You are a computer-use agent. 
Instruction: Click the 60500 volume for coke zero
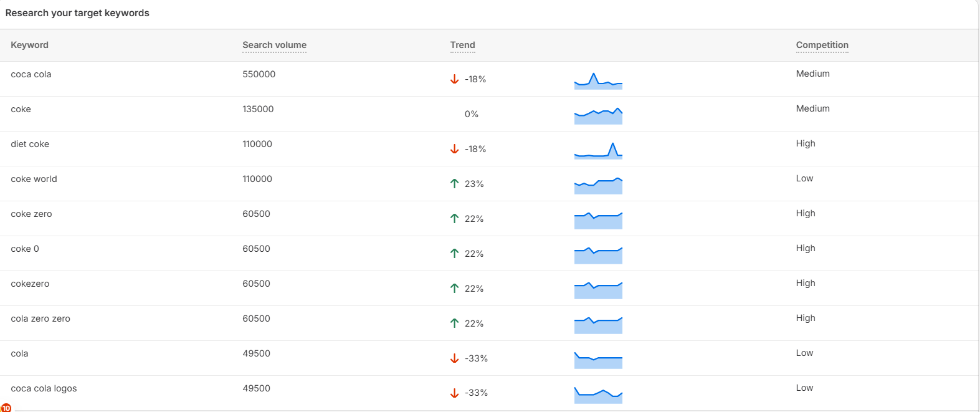[x=256, y=214]
